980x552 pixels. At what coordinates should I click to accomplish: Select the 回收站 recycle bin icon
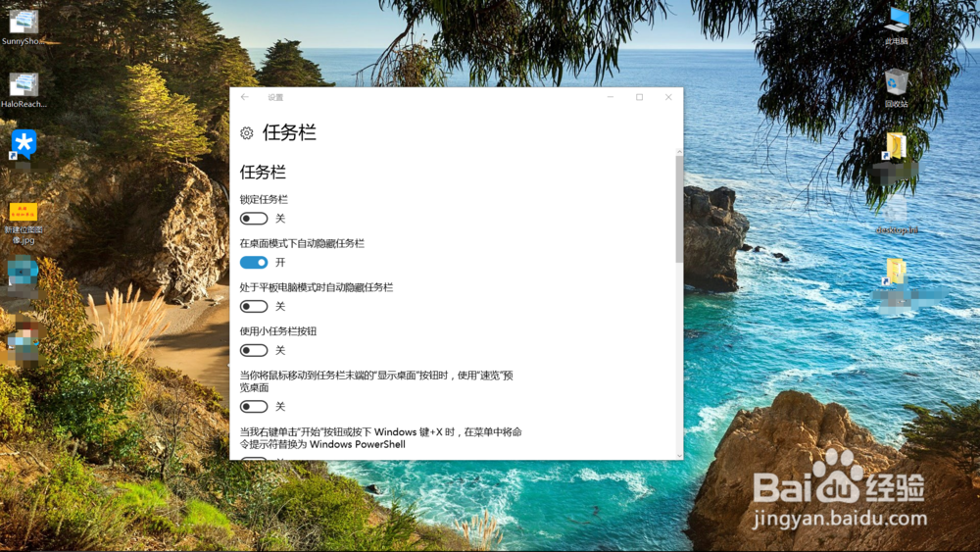[x=897, y=89]
